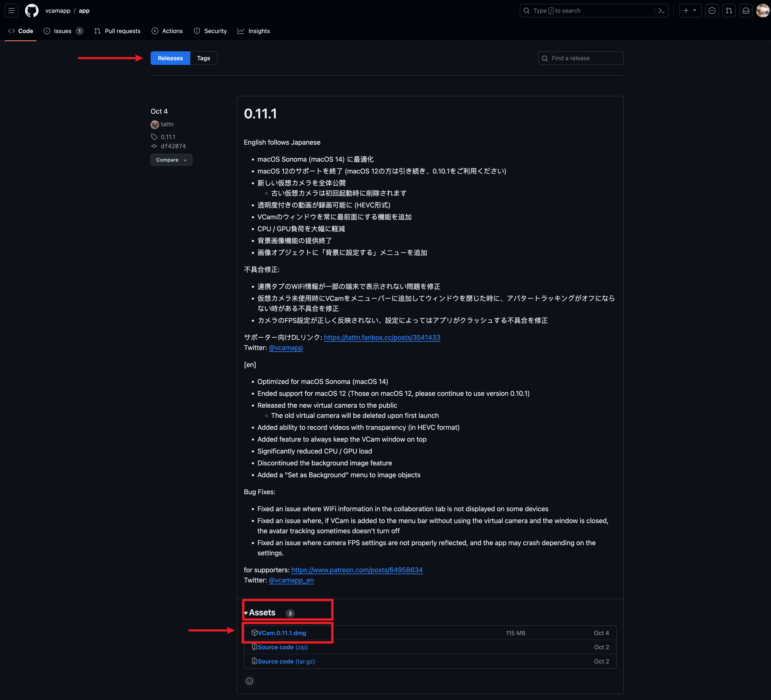Open the Patreon supporters link

357,570
